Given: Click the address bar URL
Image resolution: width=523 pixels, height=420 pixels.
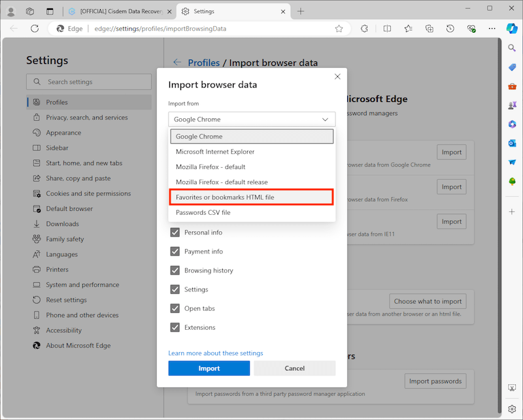Looking at the screenshot, I should [160, 29].
